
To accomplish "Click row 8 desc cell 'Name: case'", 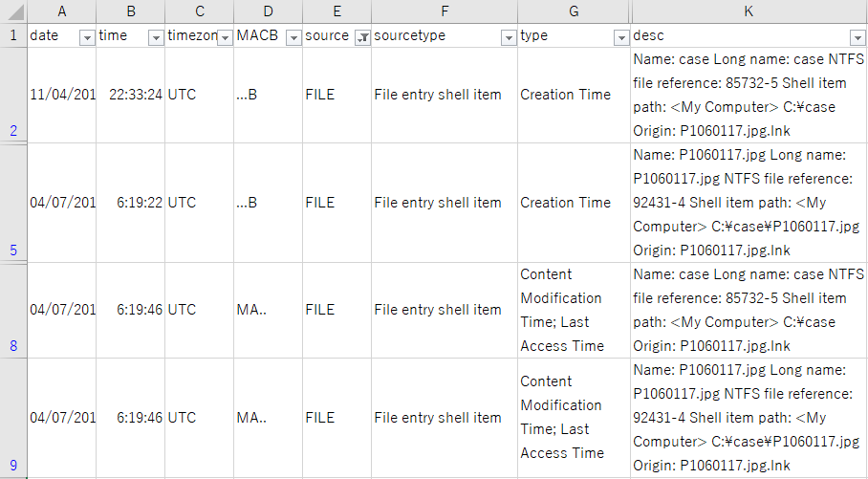I will [749, 310].
